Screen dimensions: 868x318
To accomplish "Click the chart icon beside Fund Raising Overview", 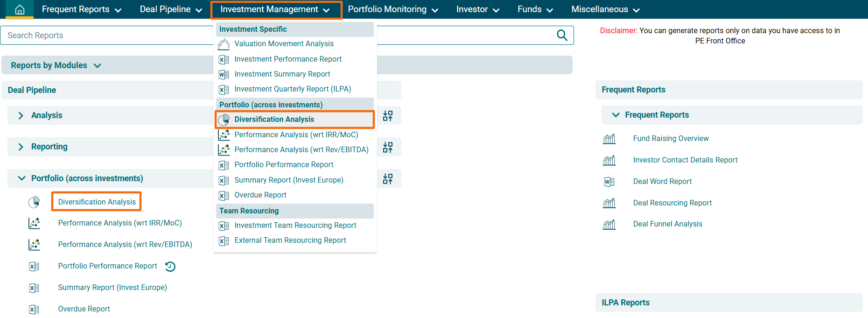I will [x=609, y=139].
